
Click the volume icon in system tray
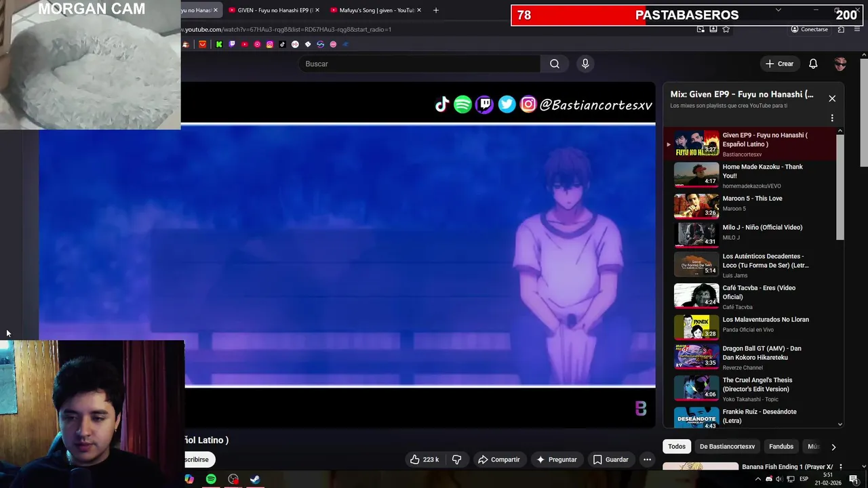(778, 479)
